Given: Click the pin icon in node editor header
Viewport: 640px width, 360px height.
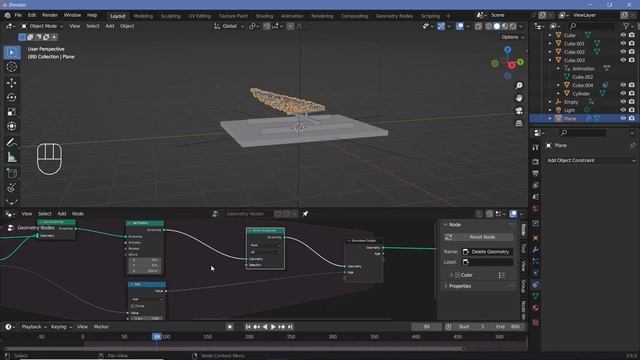Looking at the screenshot, I should pyautogui.click(x=305, y=213).
